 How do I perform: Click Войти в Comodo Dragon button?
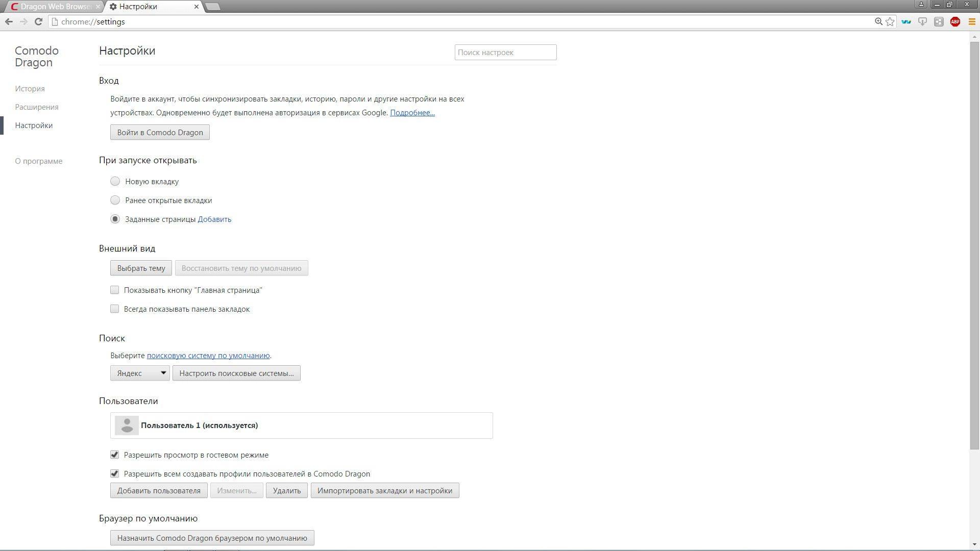coord(160,132)
